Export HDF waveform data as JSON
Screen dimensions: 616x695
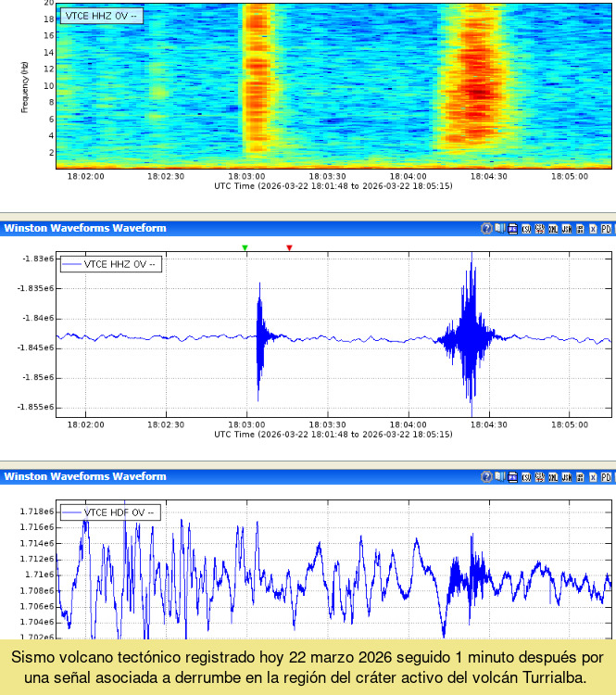pyautogui.click(x=565, y=477)
